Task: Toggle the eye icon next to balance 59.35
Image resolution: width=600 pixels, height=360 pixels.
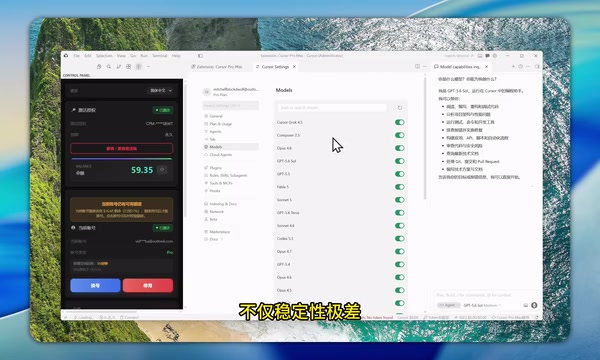Action: coord(162,169)
